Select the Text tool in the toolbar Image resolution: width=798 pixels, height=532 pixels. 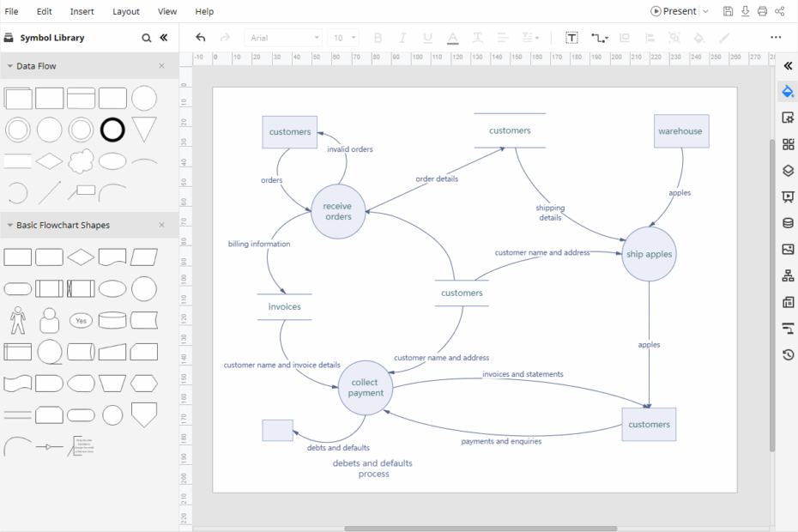[571, 38]
